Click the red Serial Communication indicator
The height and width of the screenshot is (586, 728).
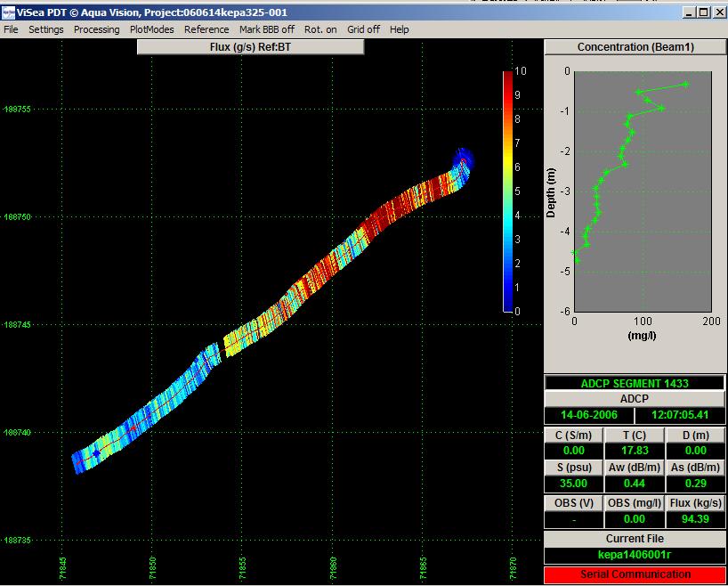tap(635, 574)
